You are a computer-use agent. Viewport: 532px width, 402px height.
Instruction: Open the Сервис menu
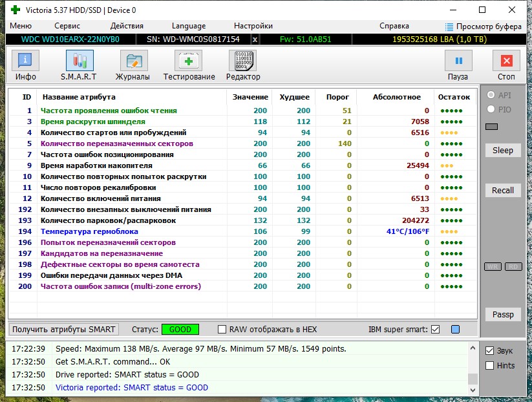click(x=67, y=26)
